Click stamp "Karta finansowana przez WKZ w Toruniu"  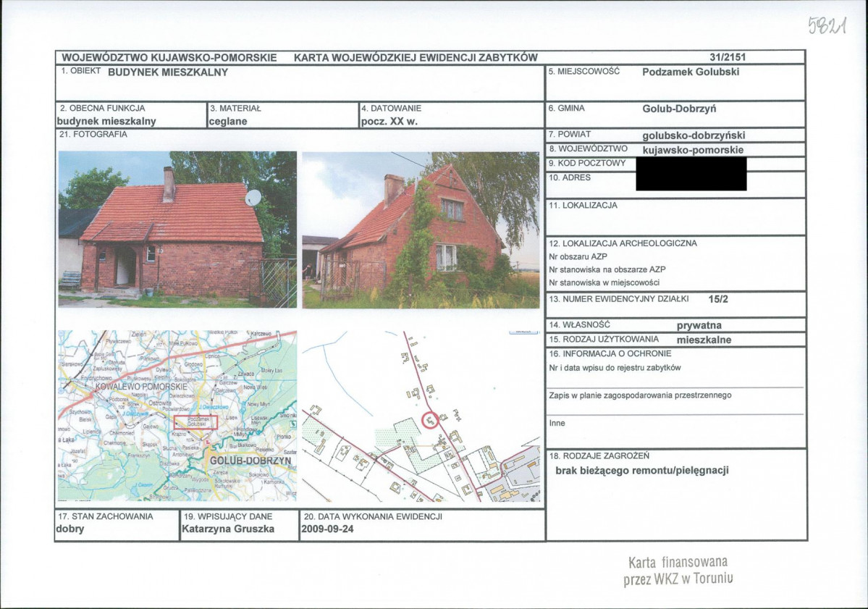[x=678, y=571]
